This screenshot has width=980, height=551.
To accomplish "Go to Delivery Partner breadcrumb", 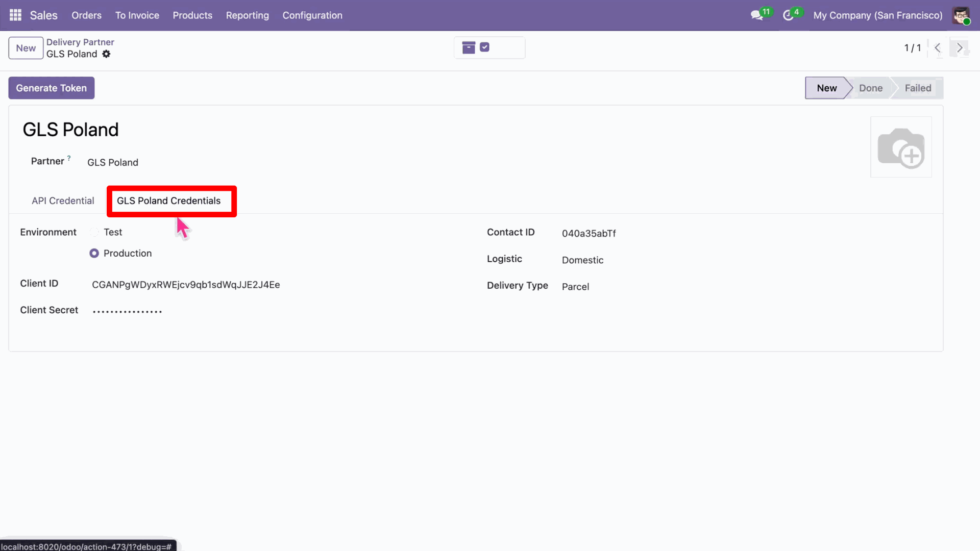I will click(x=80, y=42).
